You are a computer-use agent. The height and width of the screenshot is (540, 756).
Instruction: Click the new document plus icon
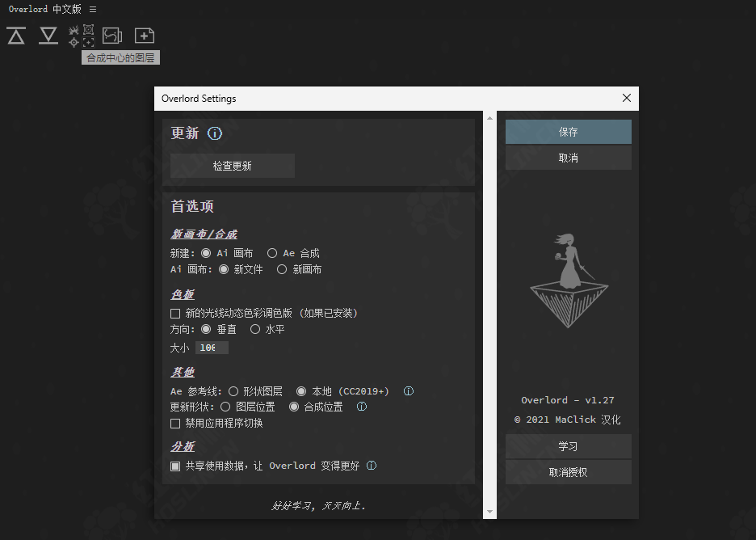pos(144,36)
